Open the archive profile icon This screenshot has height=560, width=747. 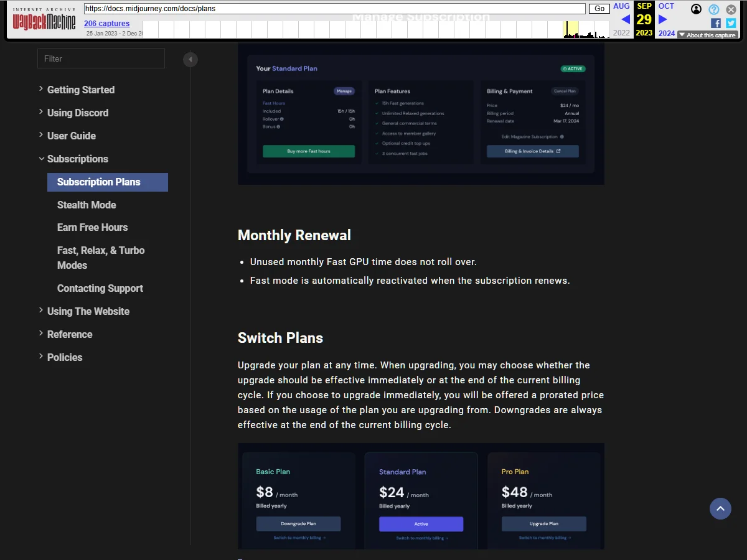click(696, 9)
